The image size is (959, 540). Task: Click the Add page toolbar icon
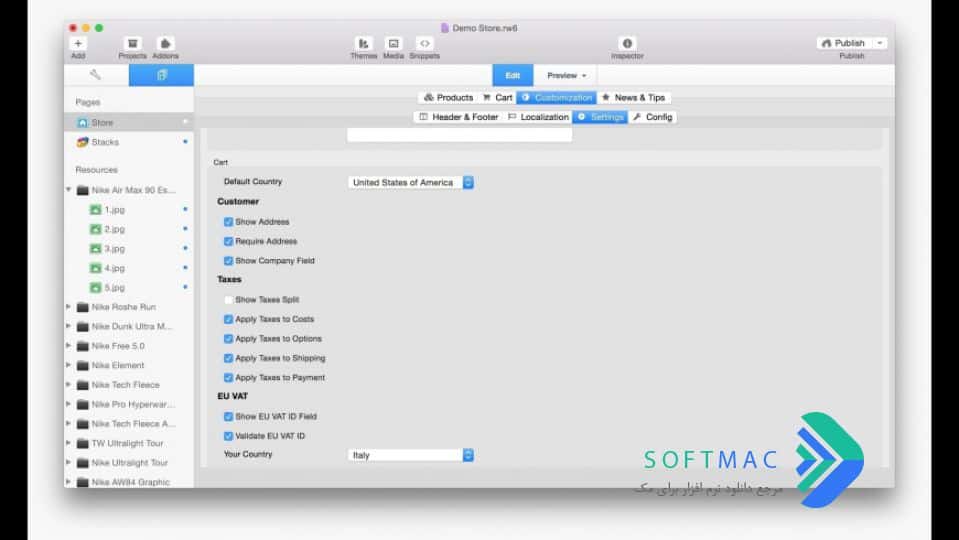[78, 43]
